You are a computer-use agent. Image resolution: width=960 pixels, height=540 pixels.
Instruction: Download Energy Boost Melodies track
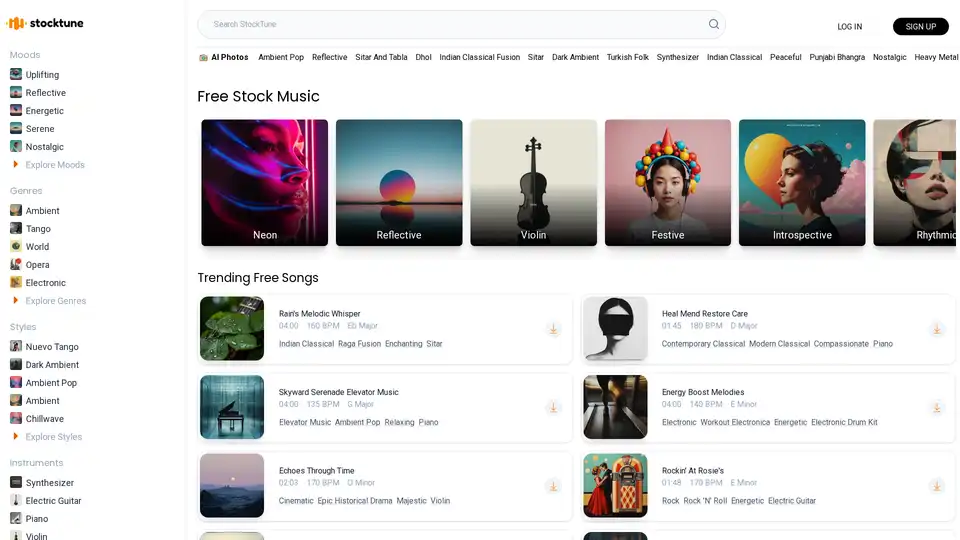point(936,407)
